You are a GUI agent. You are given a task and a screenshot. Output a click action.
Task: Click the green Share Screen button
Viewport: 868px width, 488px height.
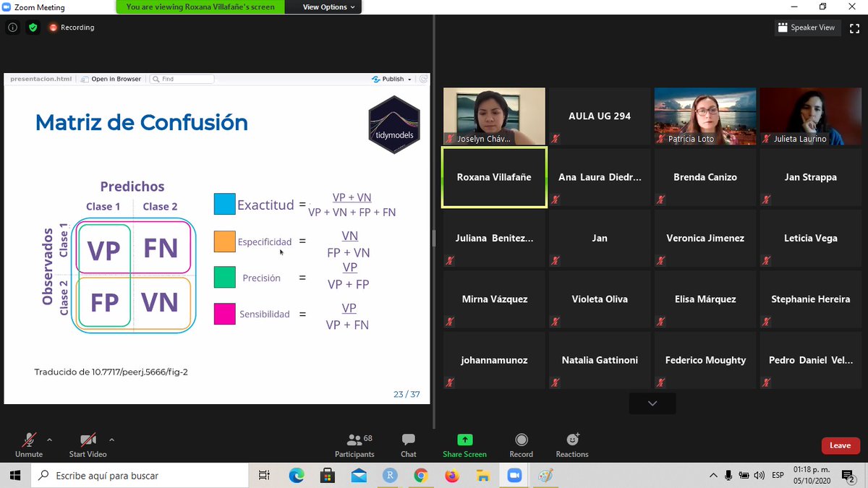(464, 445)
